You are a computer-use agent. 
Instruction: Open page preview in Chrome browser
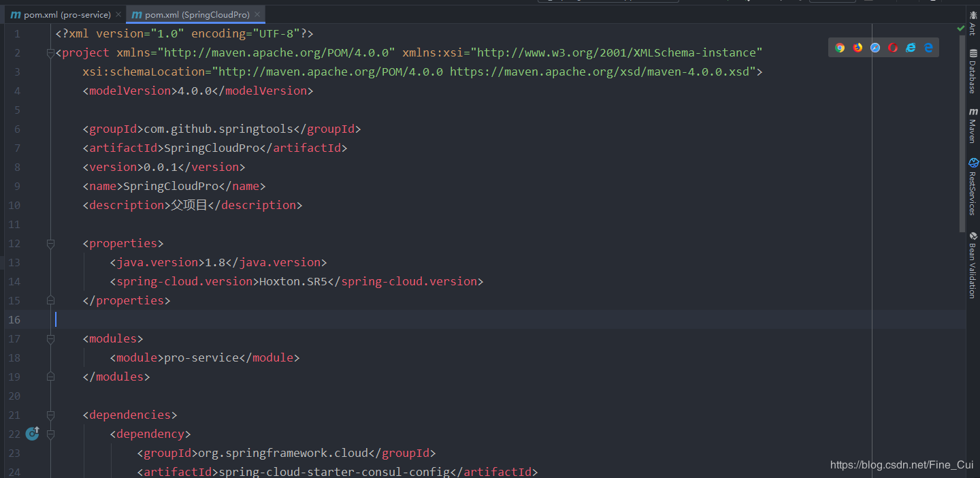(x=840, y=48)
